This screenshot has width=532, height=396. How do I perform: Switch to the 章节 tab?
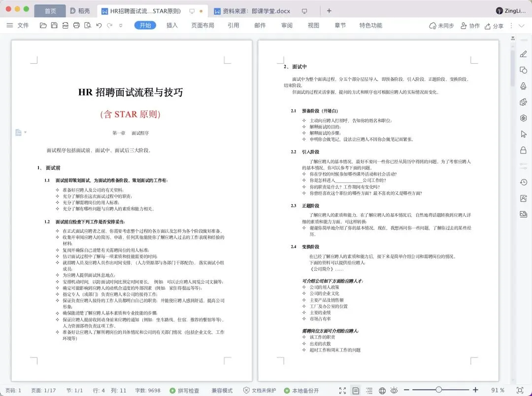340,26
